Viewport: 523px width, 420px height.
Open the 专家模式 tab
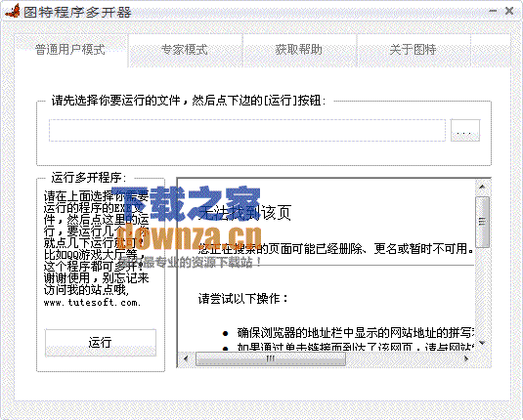coord(185,50)
